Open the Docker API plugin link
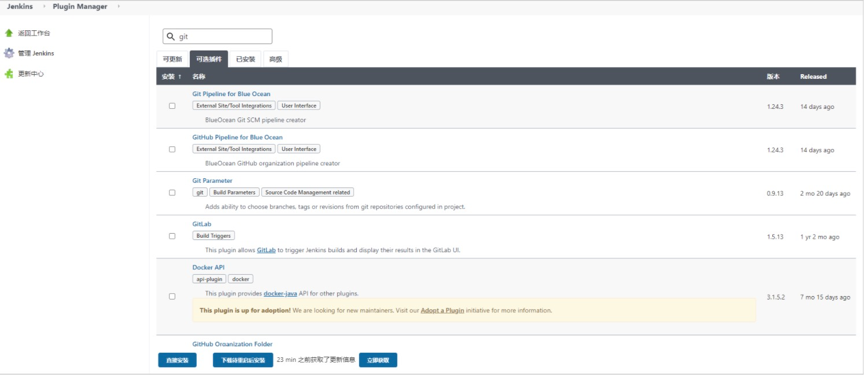864x375 pixels. (208, 268)
